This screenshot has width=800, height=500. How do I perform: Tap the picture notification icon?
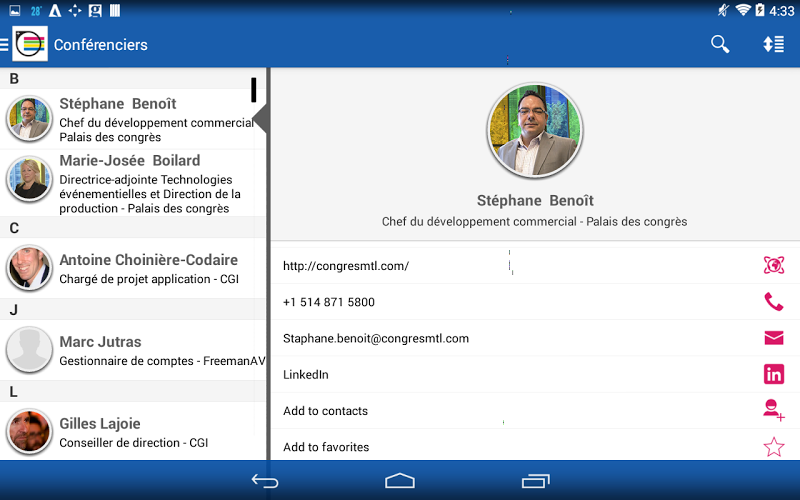pyautogui.click(x=15, y=10)
